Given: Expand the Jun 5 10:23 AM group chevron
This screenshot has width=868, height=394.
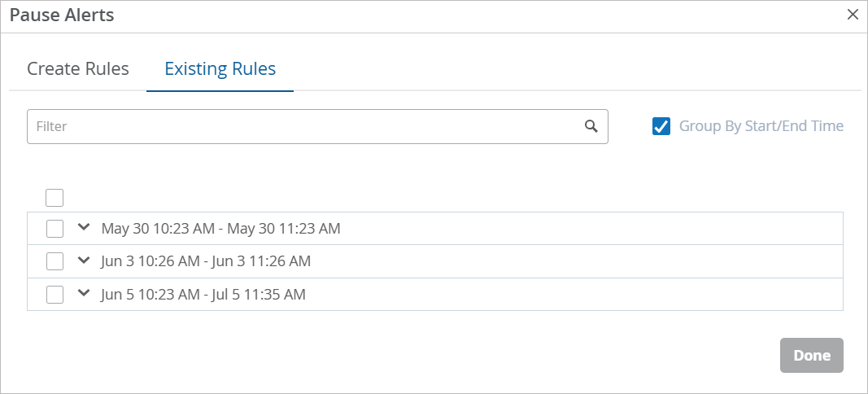Looking at the screenshot, I should [83, 294].
